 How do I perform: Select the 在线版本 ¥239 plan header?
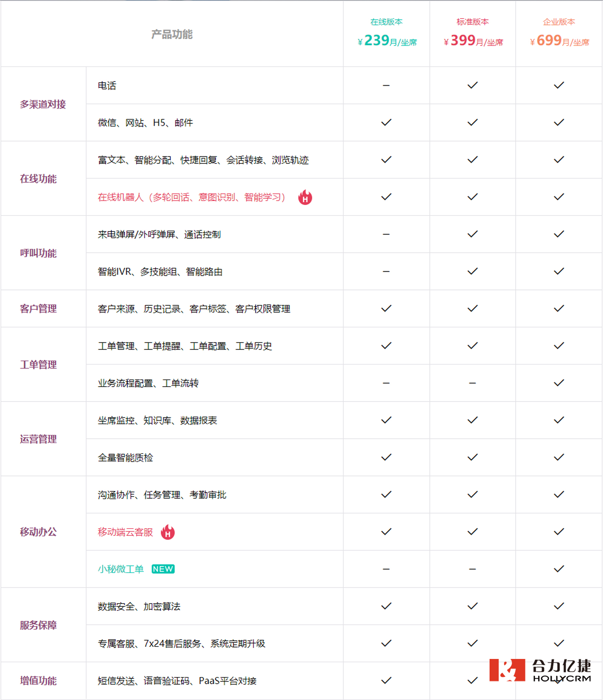pos(387,33)
